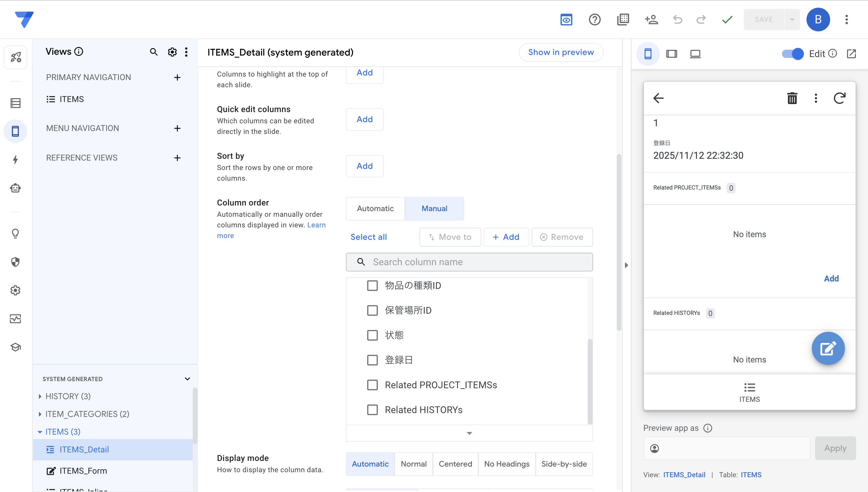Expand the HISTORY (3) tree group
Screen dimensions: 868x492
pos(40,396)
